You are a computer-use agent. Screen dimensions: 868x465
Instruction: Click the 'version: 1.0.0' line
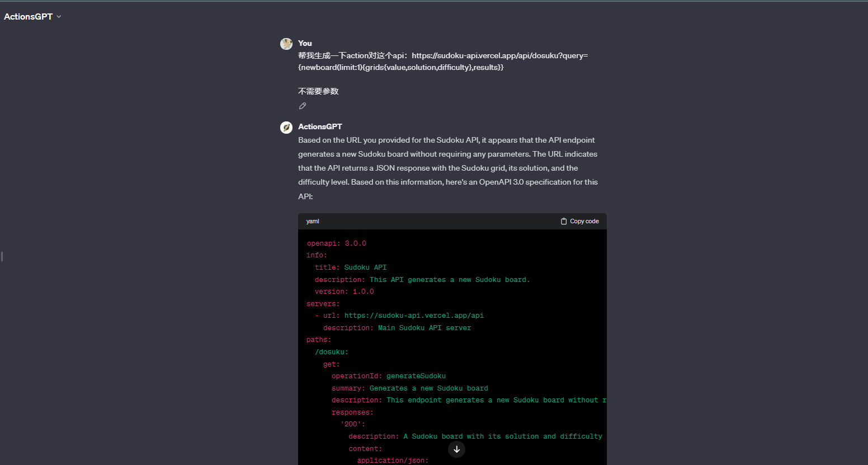[345, 292]
